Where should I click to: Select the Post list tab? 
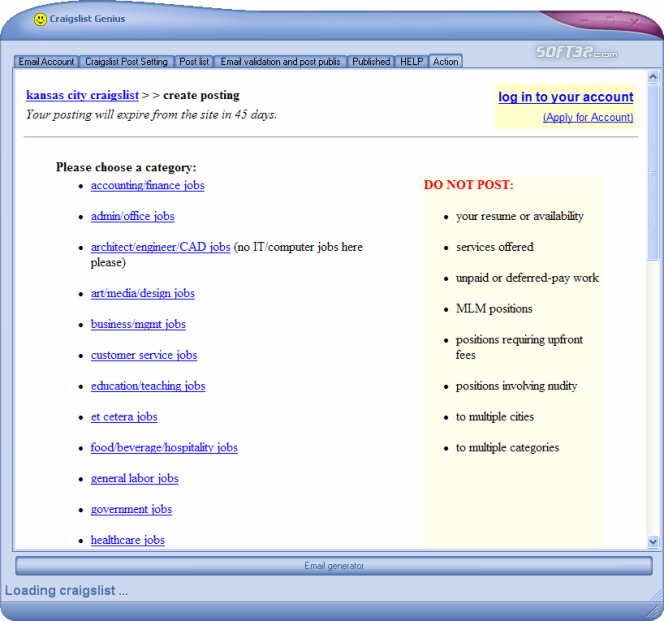pos(194,62)
